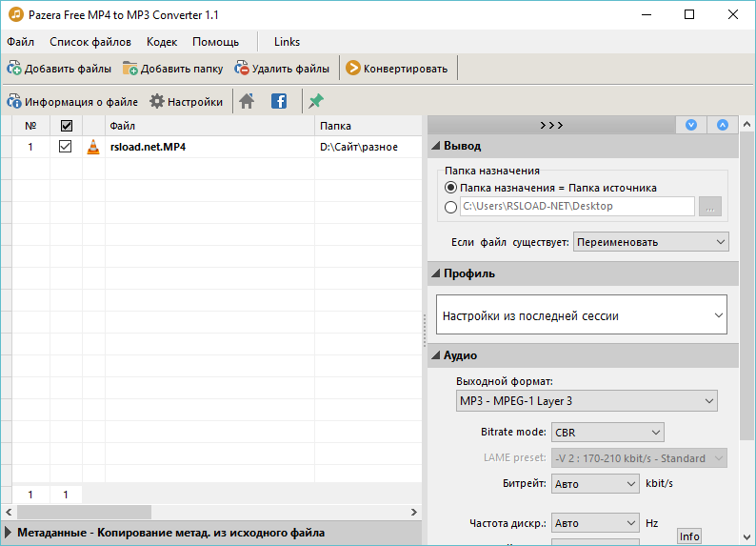
Task: Expand the Метаданные section
Action: (x=8, y=533)
